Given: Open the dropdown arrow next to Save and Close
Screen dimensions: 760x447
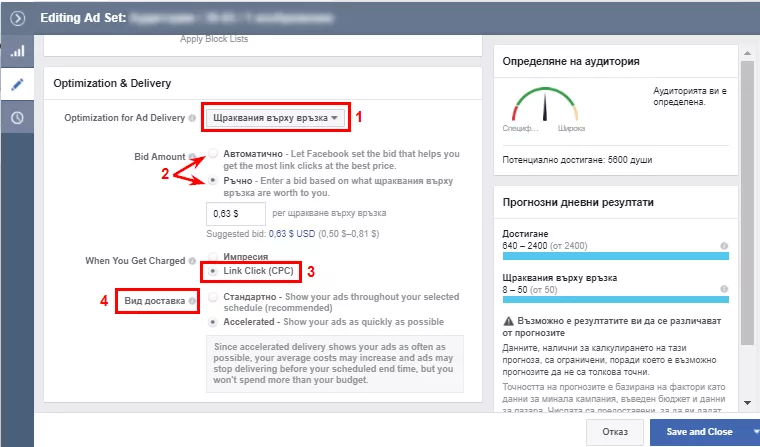Looking at the screenshot, I should point(755,431).
